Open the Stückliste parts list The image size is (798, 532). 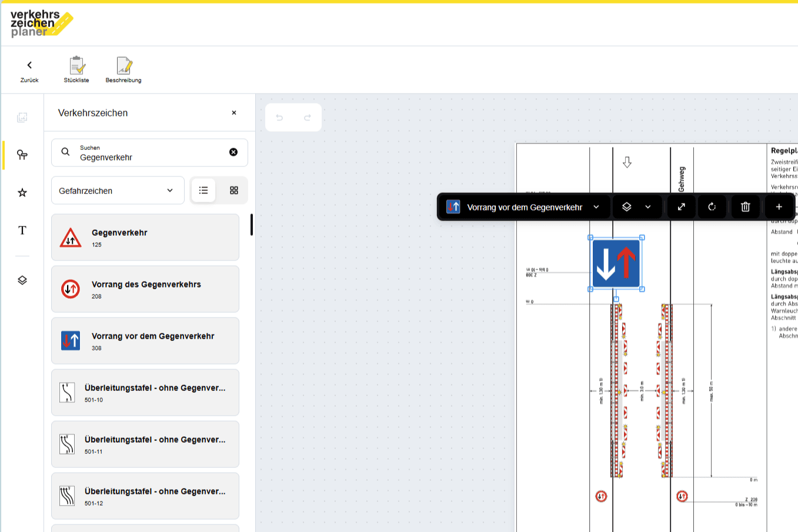click(x=76, y=71)
